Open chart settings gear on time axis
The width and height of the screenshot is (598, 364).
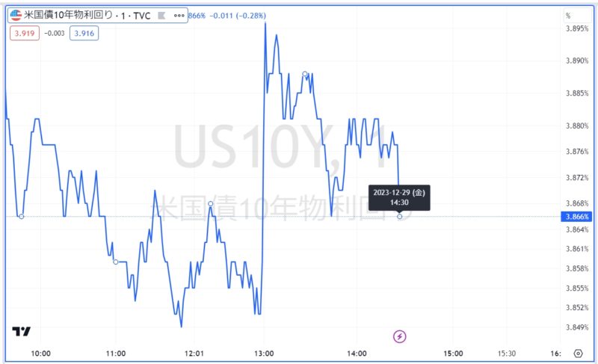pyautogui.click(x=578, y=354)
